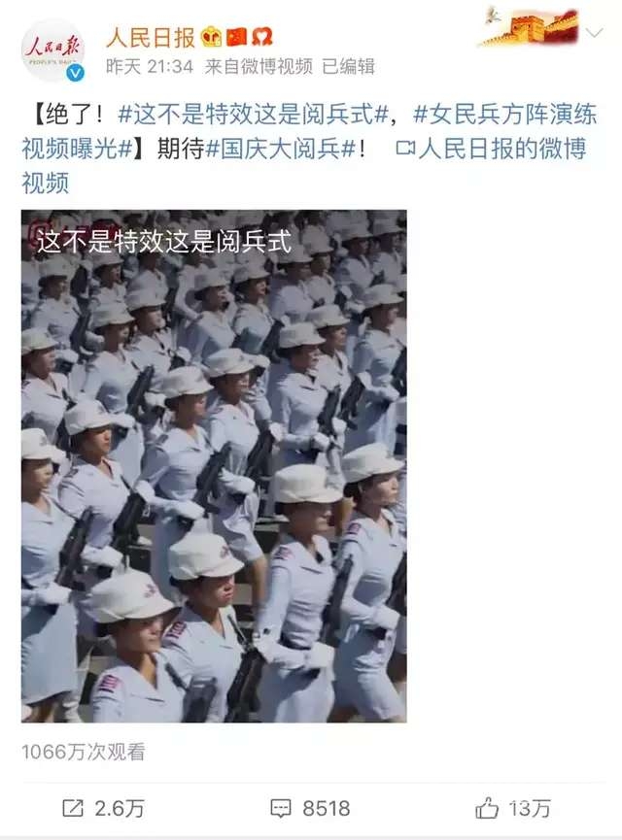Open comments via the speech bubble icon
622x840 pixels.
pos(281,808)
